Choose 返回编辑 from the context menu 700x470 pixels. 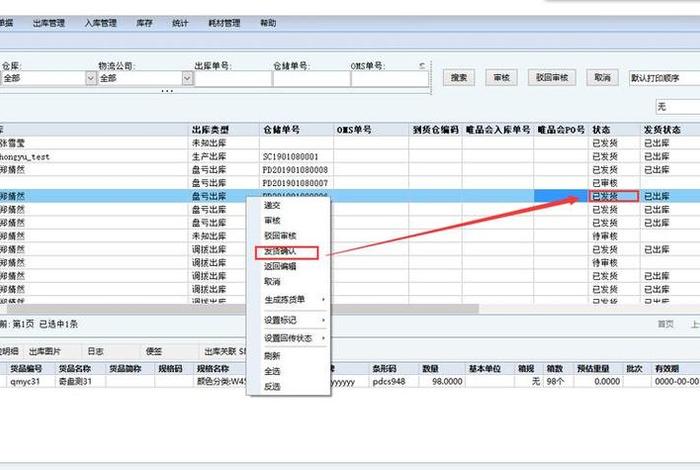(280, 266)
